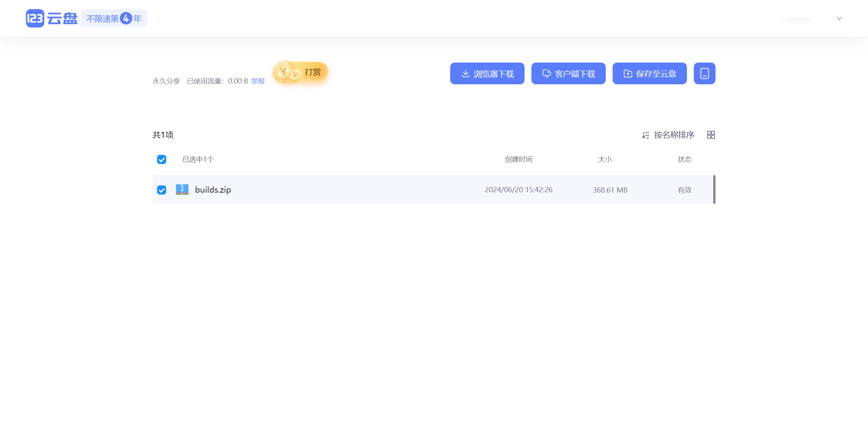
Task: Select the size 368.61 MB
Action: (x=610, y=190)
